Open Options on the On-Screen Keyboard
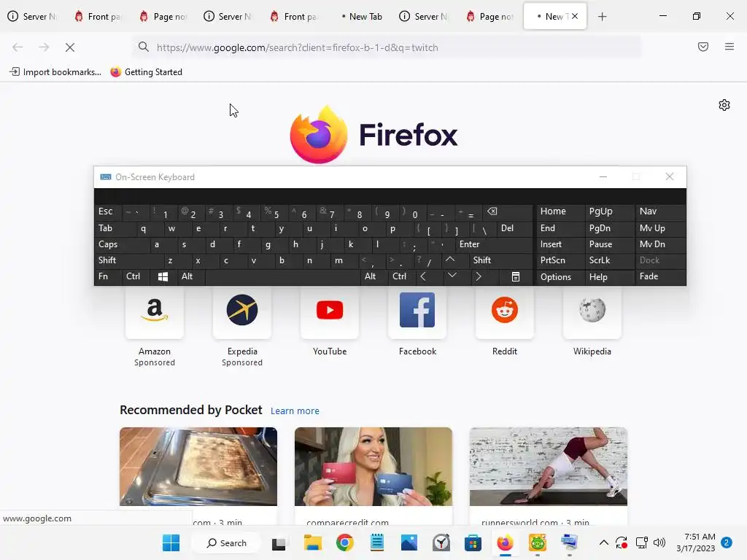Viewport: 747px width, 560px height. pyautogui.click(x=561, y=276)
